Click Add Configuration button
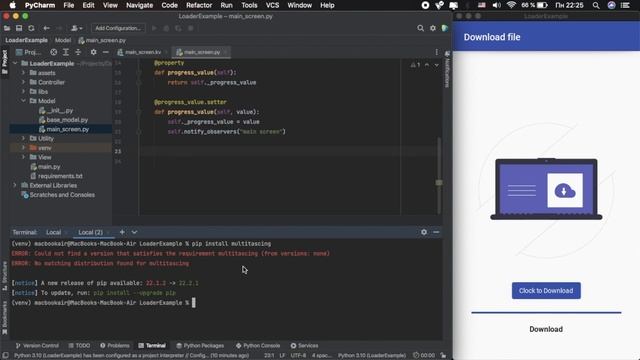Viewport: 640px width, 360px height. pos(118,28)
